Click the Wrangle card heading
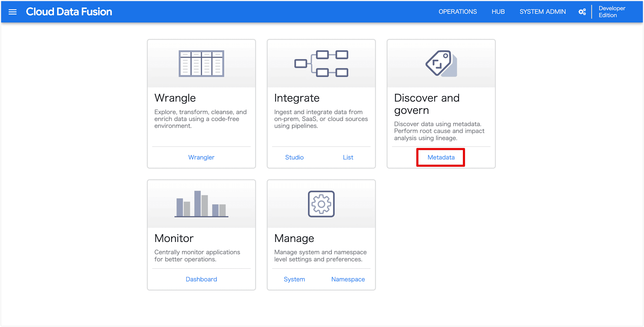The width and height of the screenshot is (644, 327). 175,98
